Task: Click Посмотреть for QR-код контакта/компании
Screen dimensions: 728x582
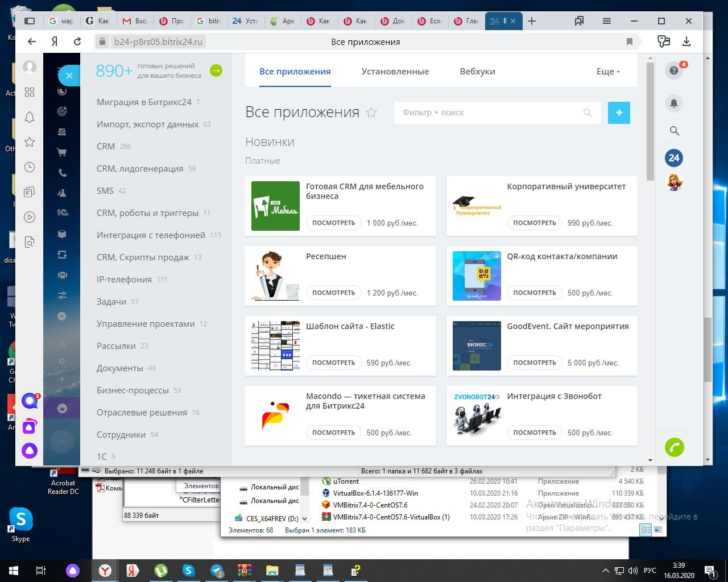Action: (x=535, y=293)
